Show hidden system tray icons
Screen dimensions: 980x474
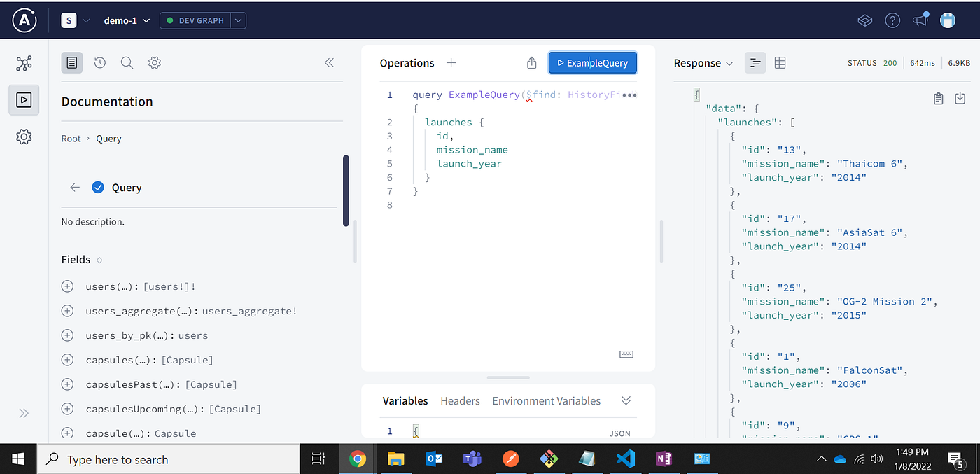tap(822, 459)
